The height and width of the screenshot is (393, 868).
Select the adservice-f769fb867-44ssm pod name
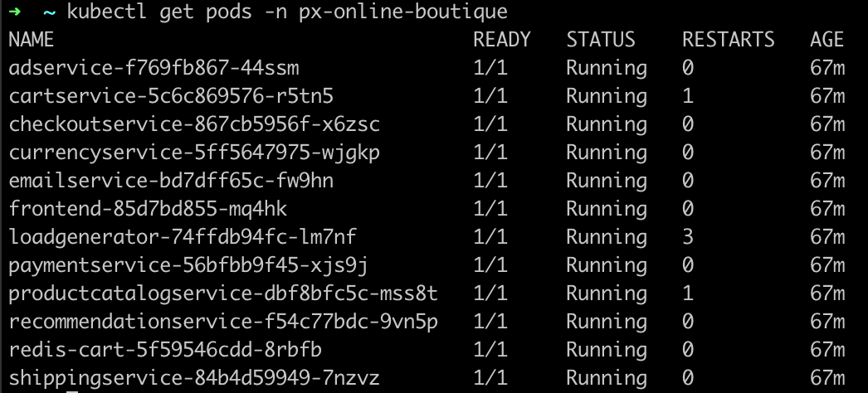click(x=154, y=68)
